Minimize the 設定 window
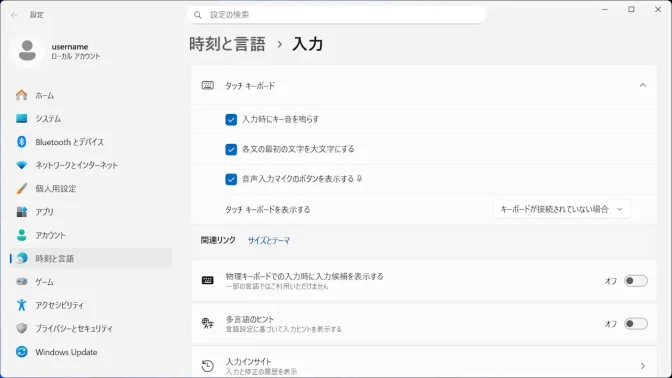 [x=605, y=9]
